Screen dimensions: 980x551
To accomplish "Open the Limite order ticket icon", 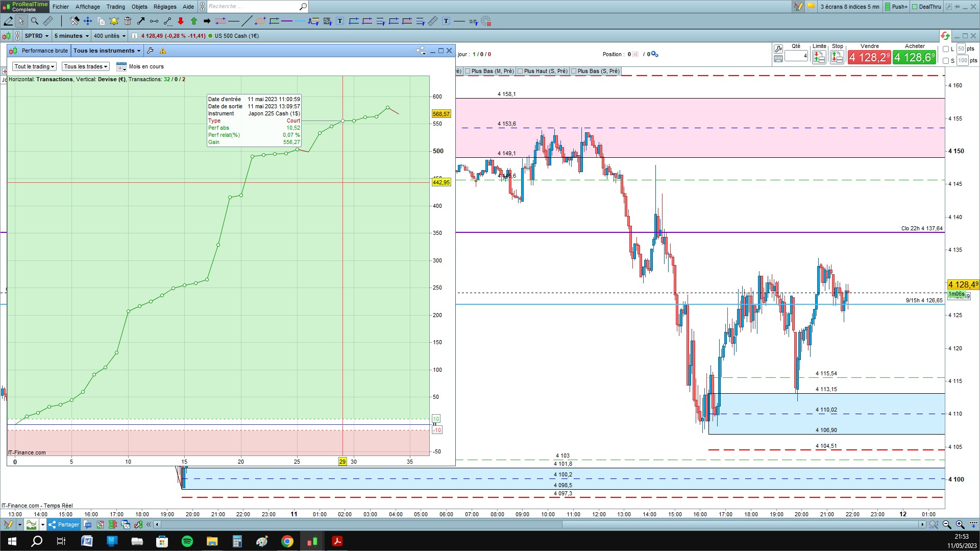I will pyautogui.click(x=819, y=58).
